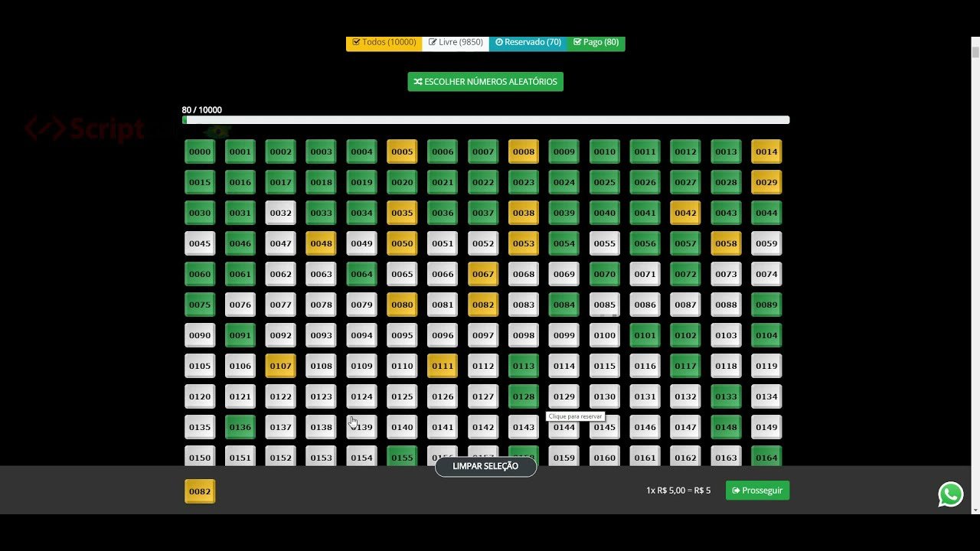Click green number 0164
The image size is (980, 551).
766,456
